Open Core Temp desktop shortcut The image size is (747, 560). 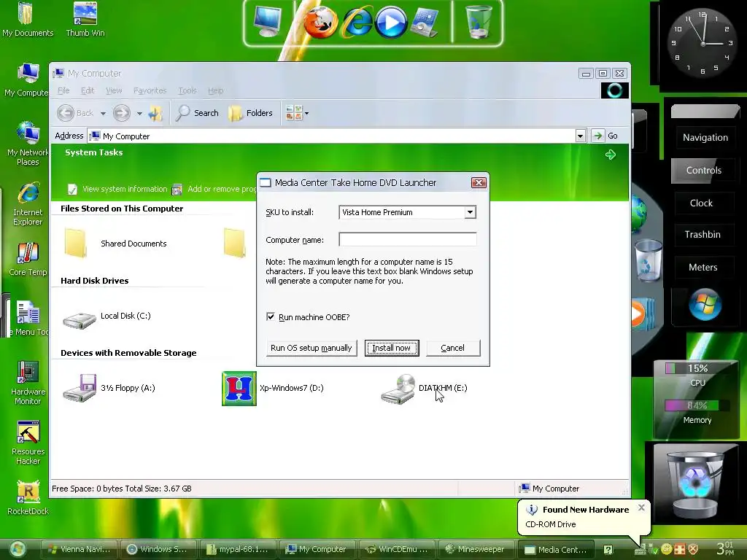(28, 260)
